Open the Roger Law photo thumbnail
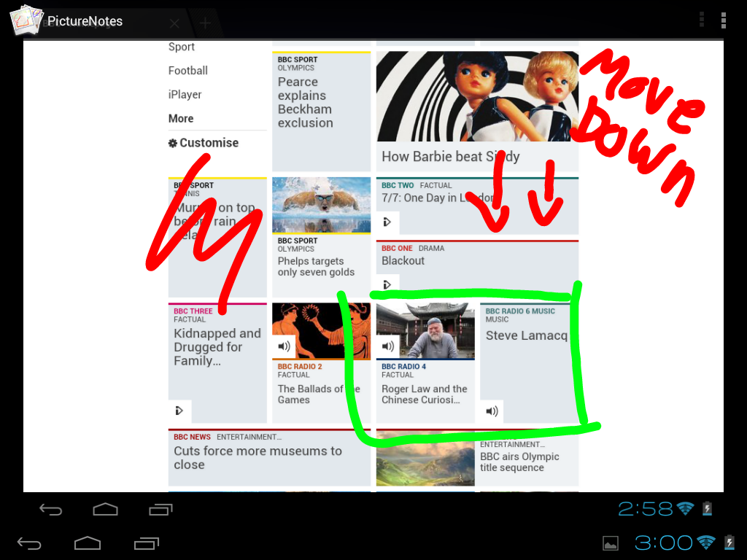Viewport: 747px width, 560px height. point(425,330)
